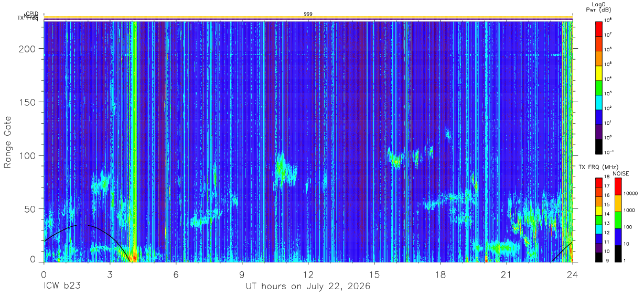
Task: Click the top tick label of Lag0 Pwr colorbar
Action: pyautogui.click(x=608, y=20)
